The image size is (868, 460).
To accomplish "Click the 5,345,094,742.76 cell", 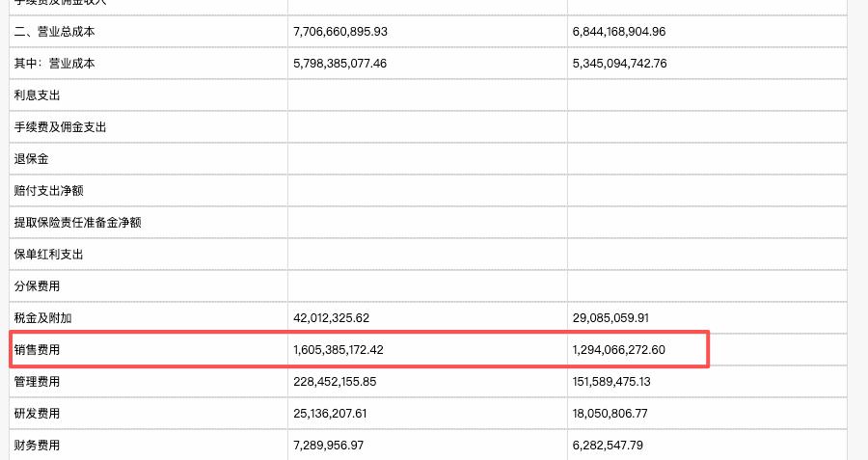I will (x=618, y=64).
